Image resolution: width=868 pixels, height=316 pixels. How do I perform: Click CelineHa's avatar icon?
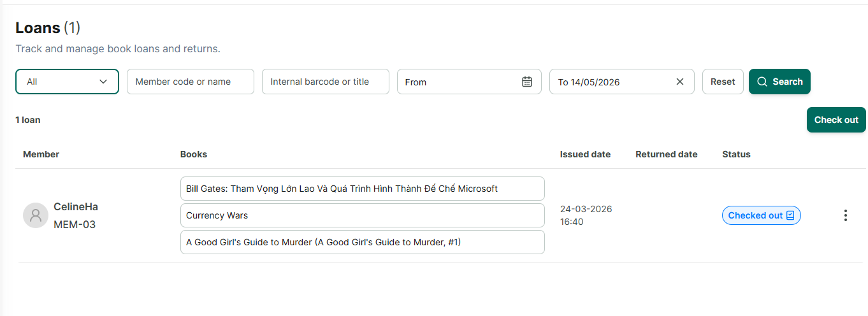pos(36,215)
